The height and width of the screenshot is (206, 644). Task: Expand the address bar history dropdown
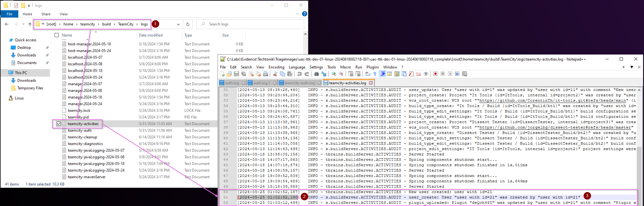[x=178, y=24]
